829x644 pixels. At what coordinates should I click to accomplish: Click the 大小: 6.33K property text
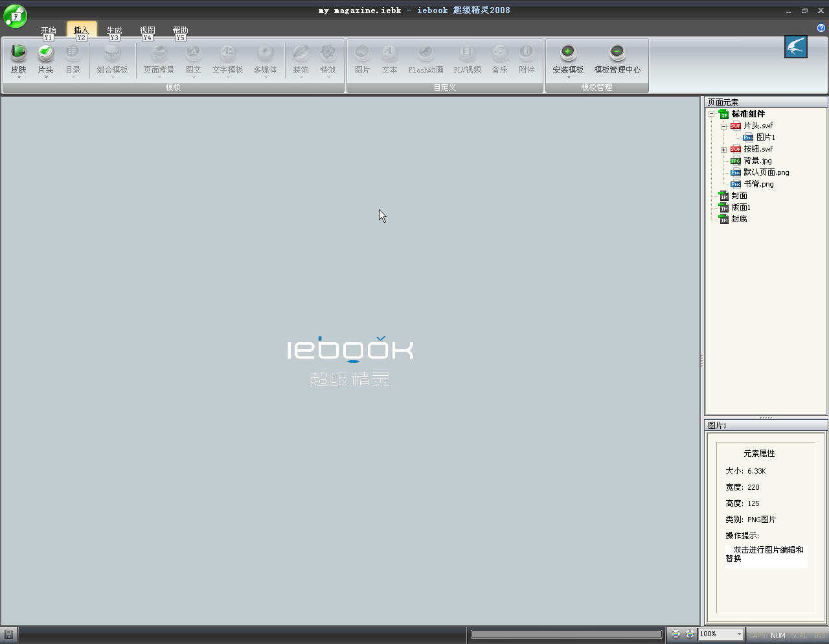(x=745, y=471)
